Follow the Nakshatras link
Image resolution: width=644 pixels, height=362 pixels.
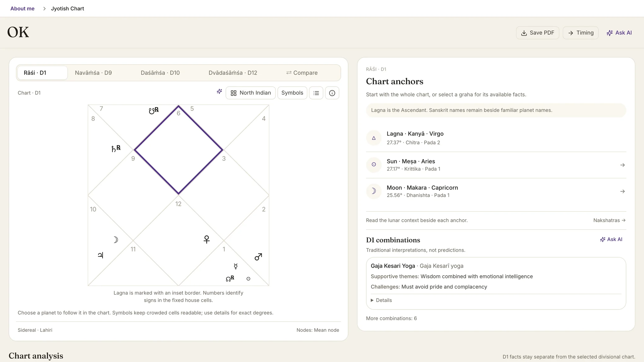(x=609, y=220)
